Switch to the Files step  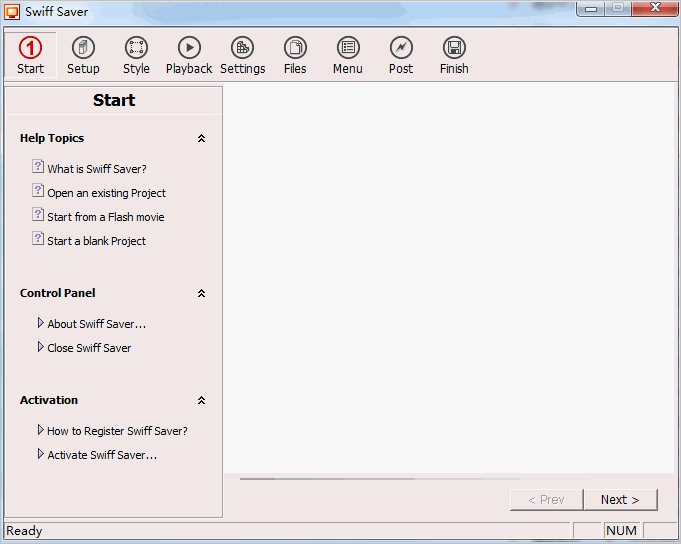[x=295, y=55]
